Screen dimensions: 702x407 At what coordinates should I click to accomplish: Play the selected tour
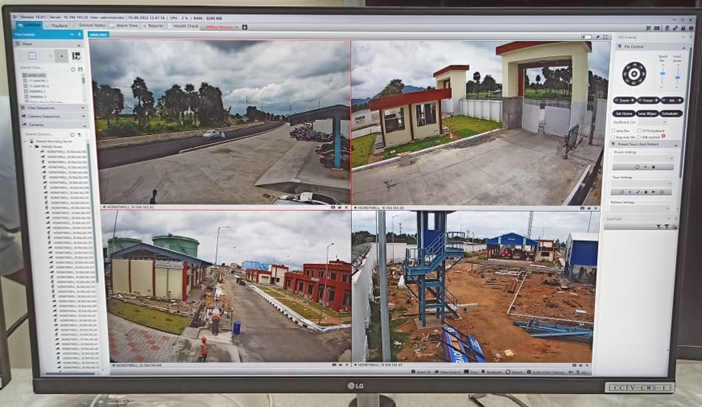[653, 192]
